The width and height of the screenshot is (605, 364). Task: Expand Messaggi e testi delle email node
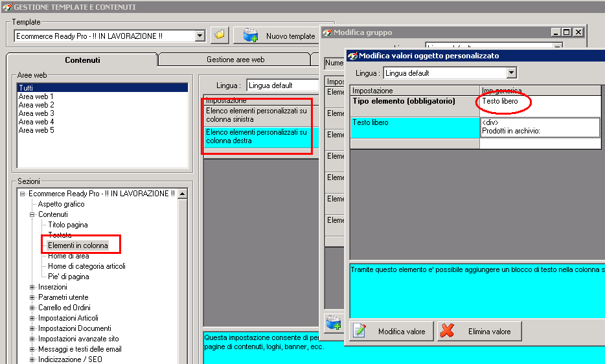32,349
